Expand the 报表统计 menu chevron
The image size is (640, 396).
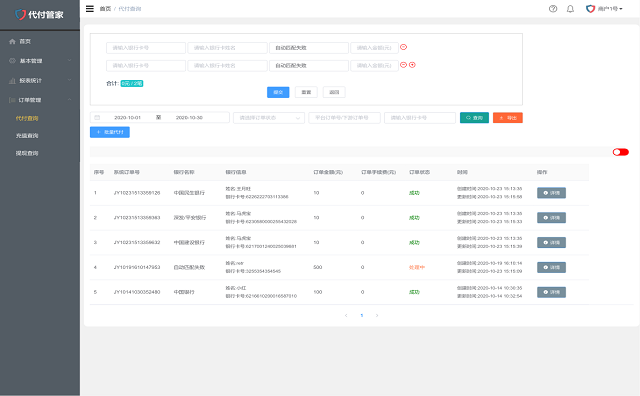click(69, 80)
